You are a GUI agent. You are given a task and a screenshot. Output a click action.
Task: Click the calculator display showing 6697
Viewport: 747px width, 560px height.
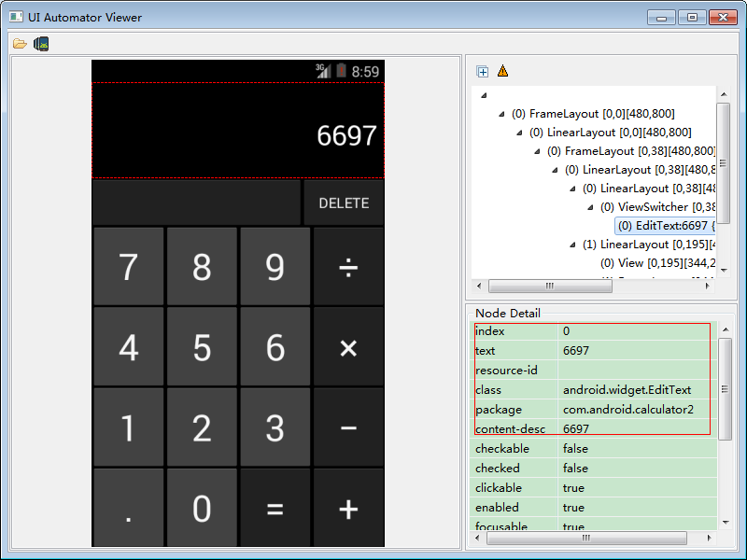pyautogui.click(x=238, y=131)
